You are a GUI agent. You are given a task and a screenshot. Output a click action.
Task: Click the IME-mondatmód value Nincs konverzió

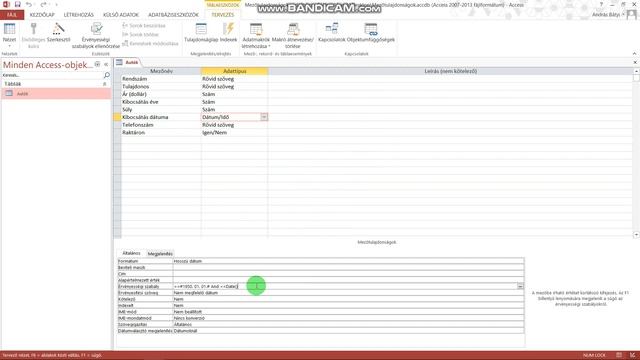tap(349, 318)
